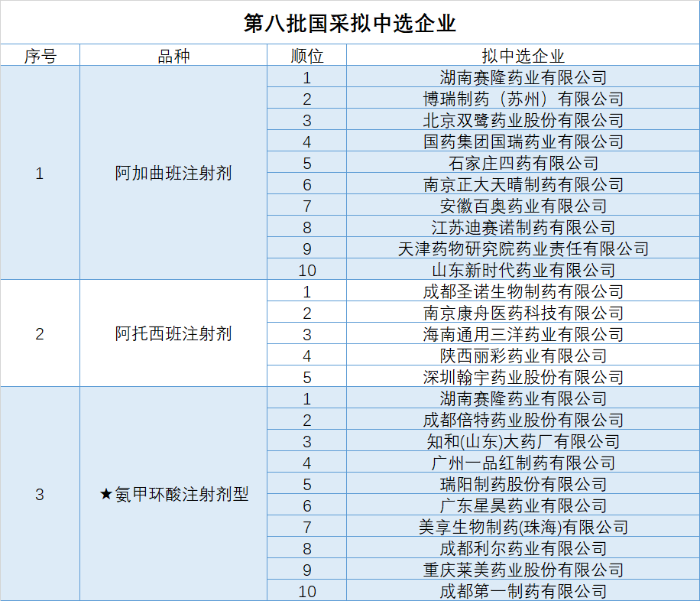The image size is (700, 601).
Task: Select 安徽百奥药业有限公司 cell
Action: (523, 206)
